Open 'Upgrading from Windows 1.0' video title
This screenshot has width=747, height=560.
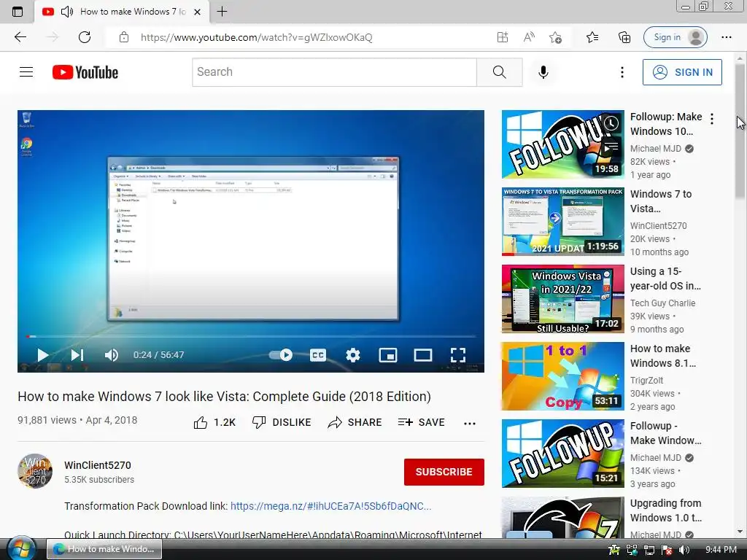click(x=665, y=510)
